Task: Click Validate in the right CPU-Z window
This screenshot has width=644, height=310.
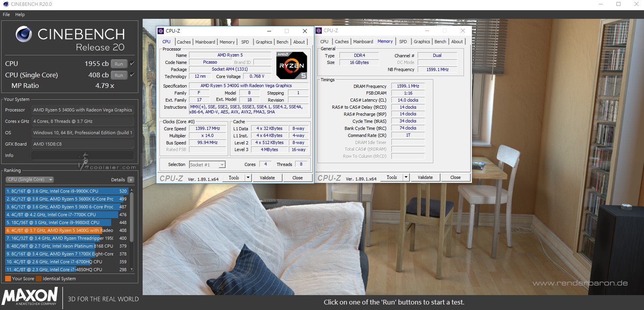Action: click(425, 177)
